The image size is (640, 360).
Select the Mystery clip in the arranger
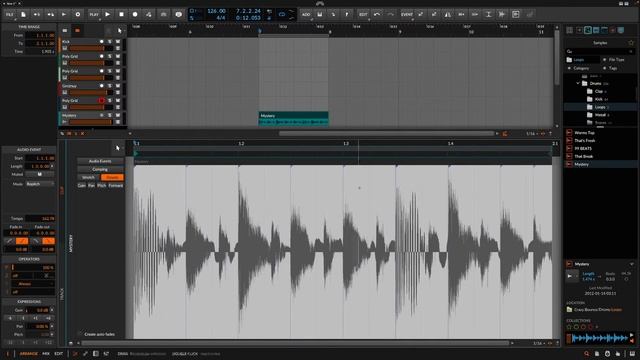point(293,119)
